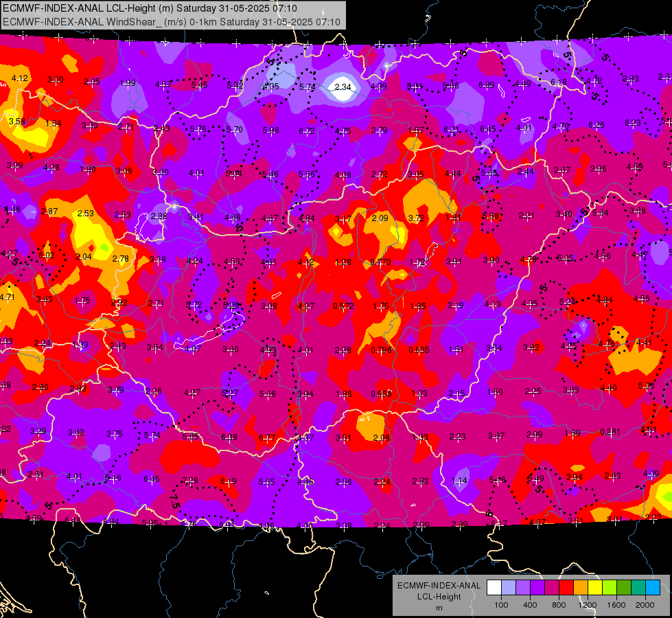The height and width of the screenshot is (618, 672).
Task: Click the grid value 7.28
Action: [190, 481]
